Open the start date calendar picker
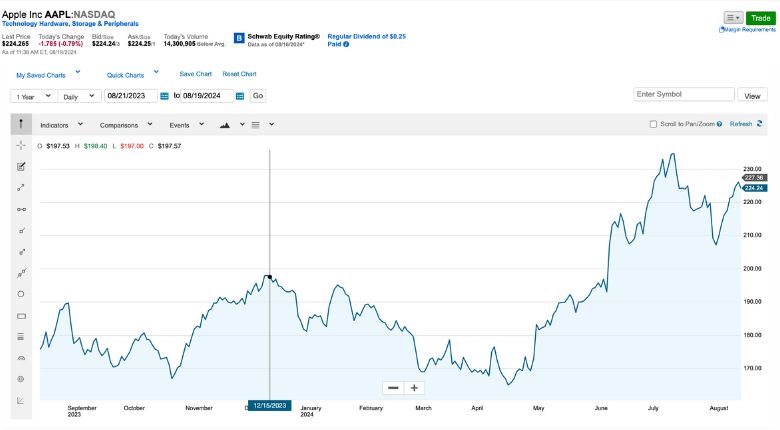This screenshot has width=780, height=430. 165,96
